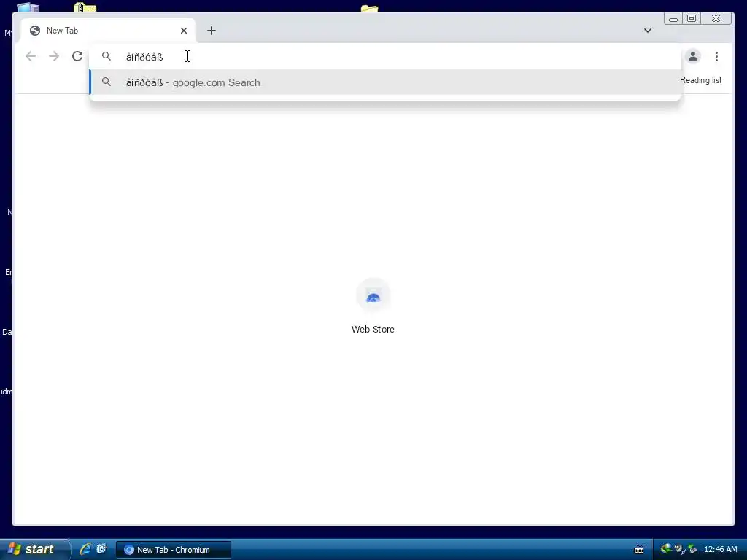Launch Internet Explorer from quick launch

(85, 549)
